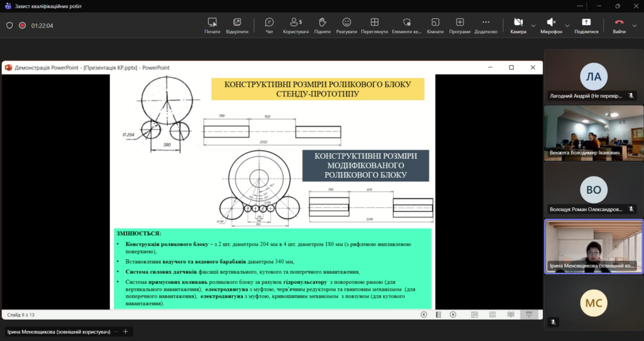Expand the microphone options arrow
Image resolution: width=644 pixels, height=341 pixels.
(568, 26)
